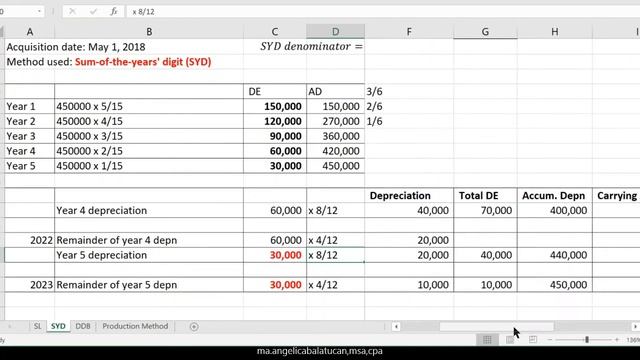Click 'Remainder of year 4 depn' cell

[149, 240]
